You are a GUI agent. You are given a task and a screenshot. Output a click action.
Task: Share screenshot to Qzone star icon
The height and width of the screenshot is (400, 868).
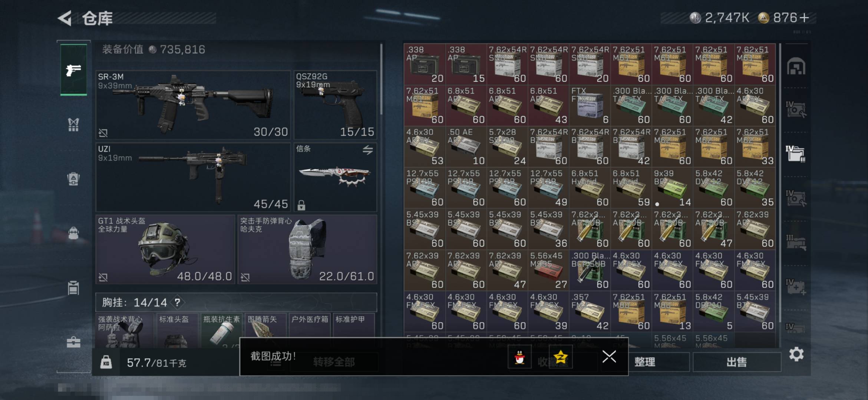point(561,357)
